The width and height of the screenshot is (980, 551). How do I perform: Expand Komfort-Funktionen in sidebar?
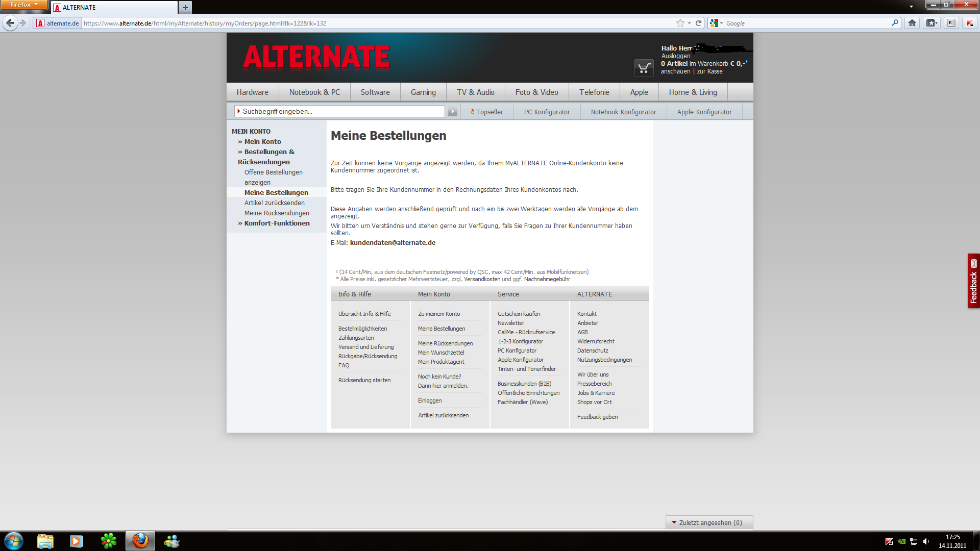pos(277,223)
